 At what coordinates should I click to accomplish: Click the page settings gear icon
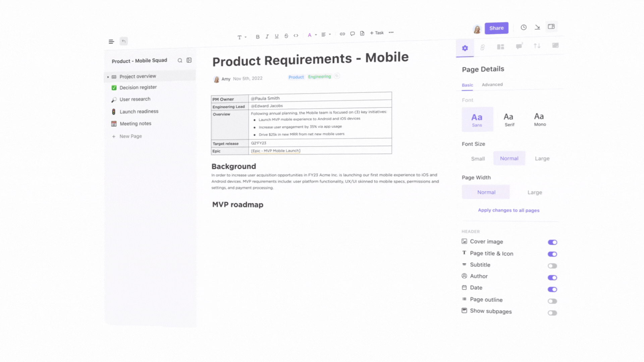[x=465, y=48]
